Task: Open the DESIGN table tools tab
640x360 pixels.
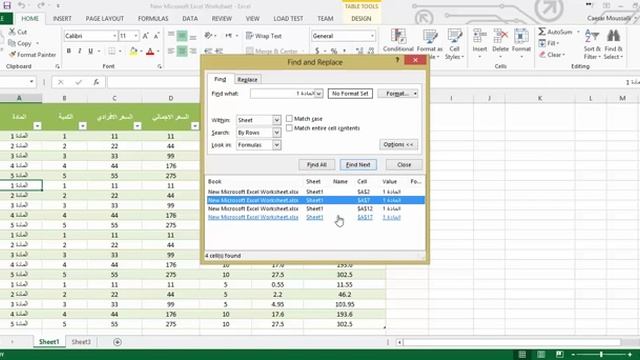Action: tap(361, 19)
